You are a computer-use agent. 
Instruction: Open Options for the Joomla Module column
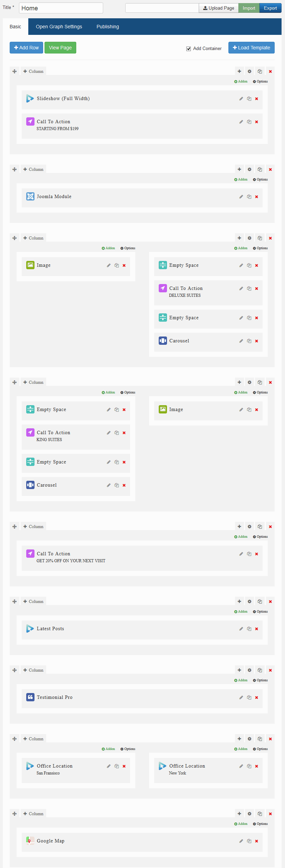(260, 179)
